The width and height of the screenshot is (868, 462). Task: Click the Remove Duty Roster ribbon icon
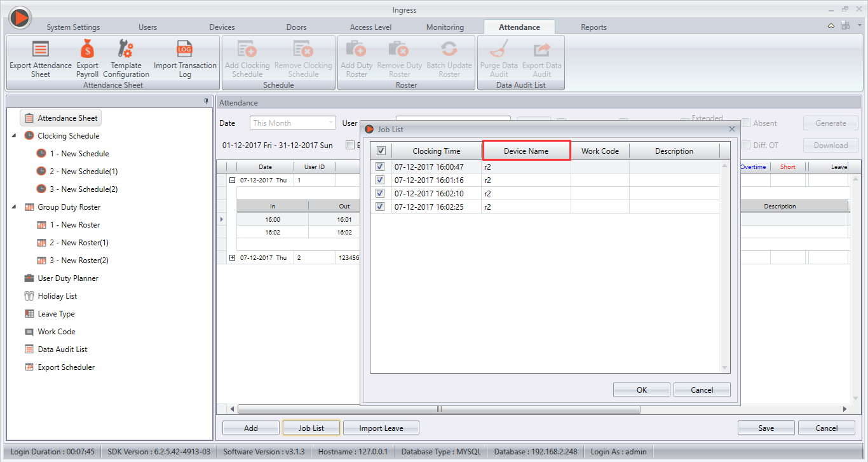400,49
